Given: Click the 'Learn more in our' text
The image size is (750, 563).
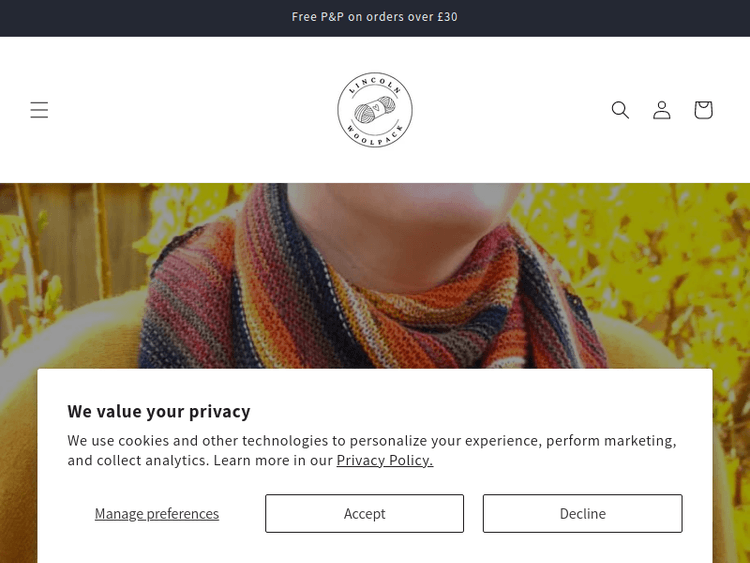Looking at the screenshot, I should [x=273, y=460].
